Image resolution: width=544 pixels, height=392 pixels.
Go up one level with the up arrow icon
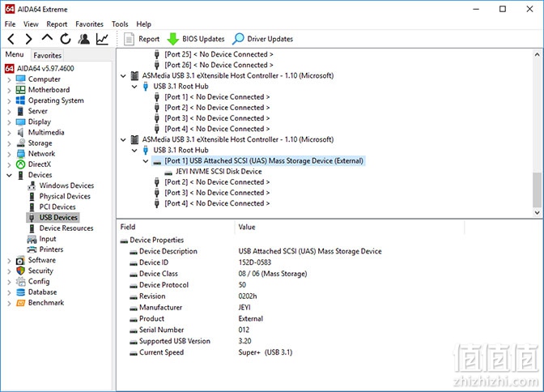(47, 38)
